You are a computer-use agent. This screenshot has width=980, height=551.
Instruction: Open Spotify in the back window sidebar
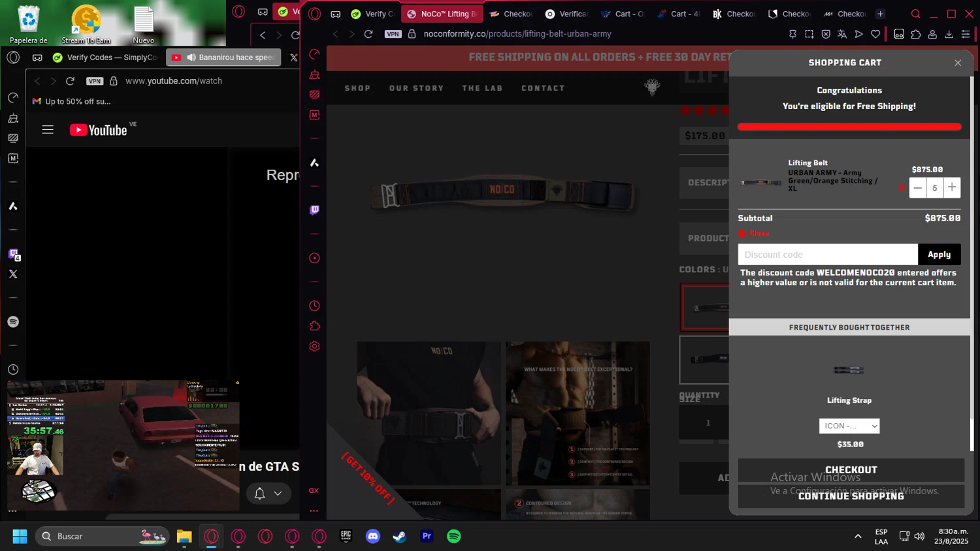(x=13, y=322)
